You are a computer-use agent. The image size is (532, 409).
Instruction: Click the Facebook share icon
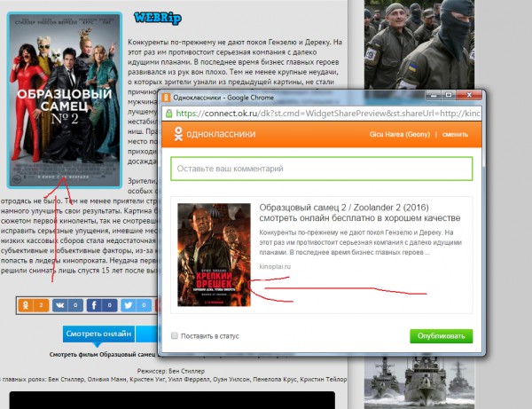click(x=94, y=305)
